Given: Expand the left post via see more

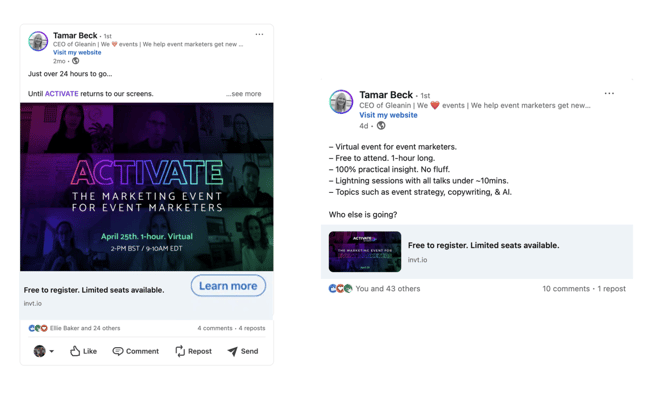Looking at the screenshot, I should pyautogui.click(x=244, y=94).
